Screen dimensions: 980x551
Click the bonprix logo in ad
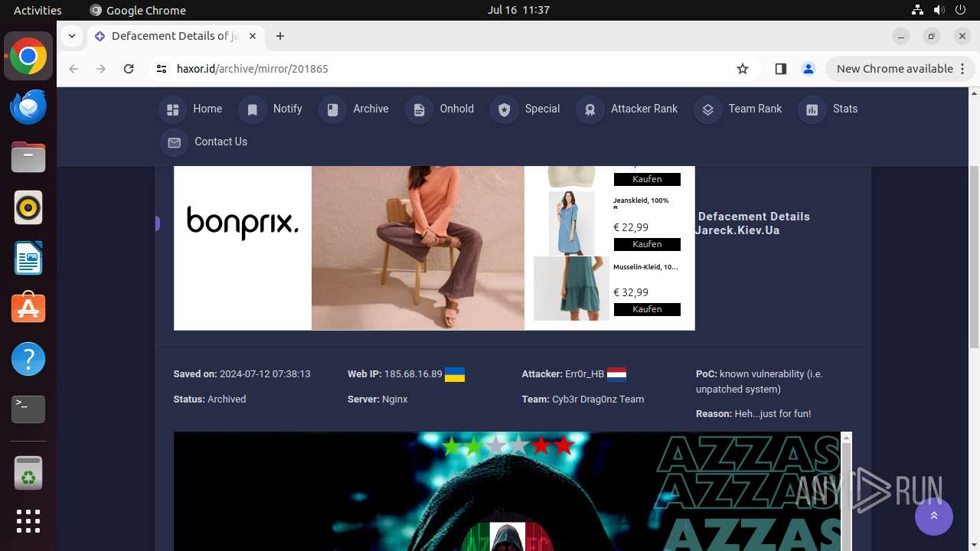[x=243, y=223]
